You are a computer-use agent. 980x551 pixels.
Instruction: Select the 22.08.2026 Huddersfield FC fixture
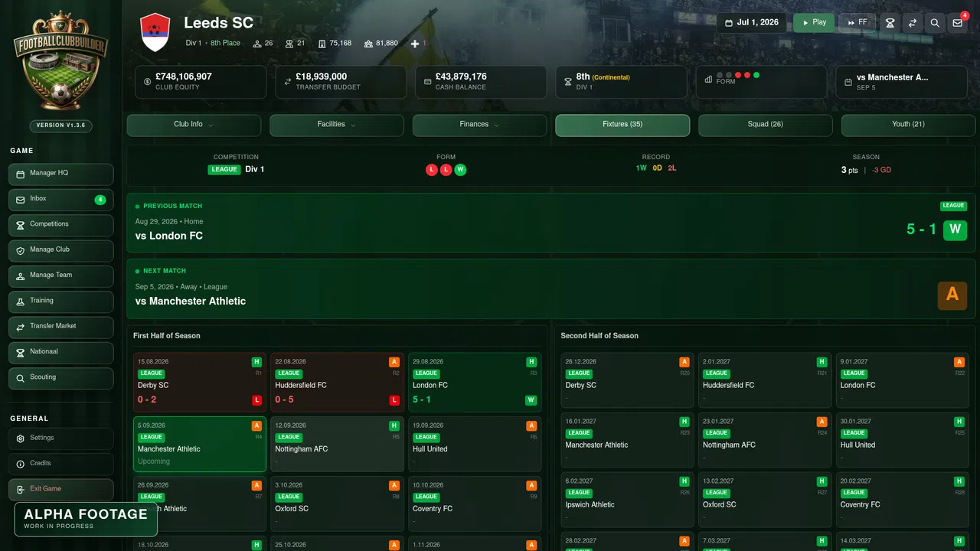point(337,383)
